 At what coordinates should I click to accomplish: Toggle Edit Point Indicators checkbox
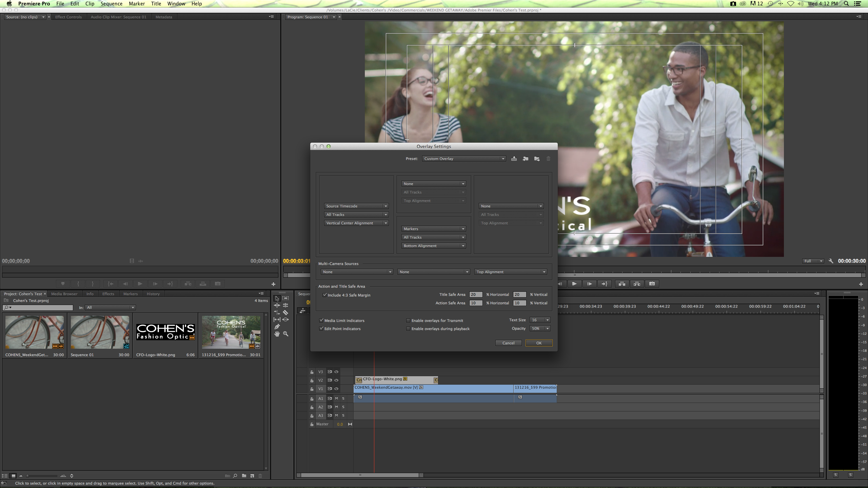point(322,328)
